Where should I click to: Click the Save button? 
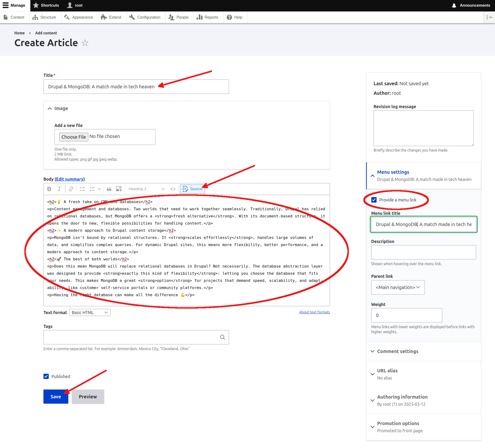tap(56, 397)
